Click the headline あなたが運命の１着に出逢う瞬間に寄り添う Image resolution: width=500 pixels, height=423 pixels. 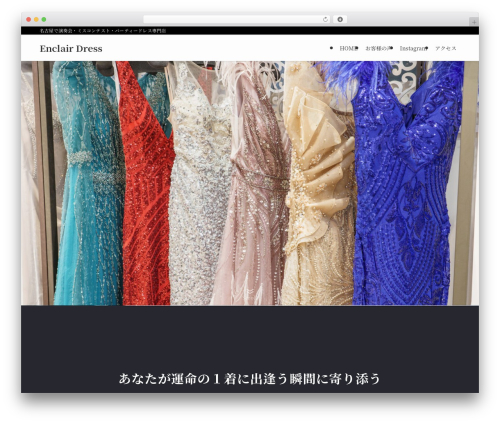point(250,379)
